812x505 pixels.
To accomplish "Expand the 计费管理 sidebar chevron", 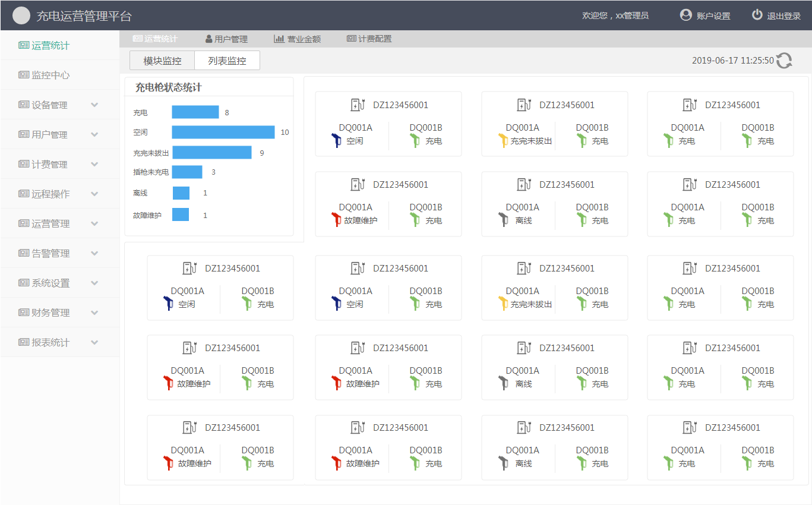I will (94, 164).
